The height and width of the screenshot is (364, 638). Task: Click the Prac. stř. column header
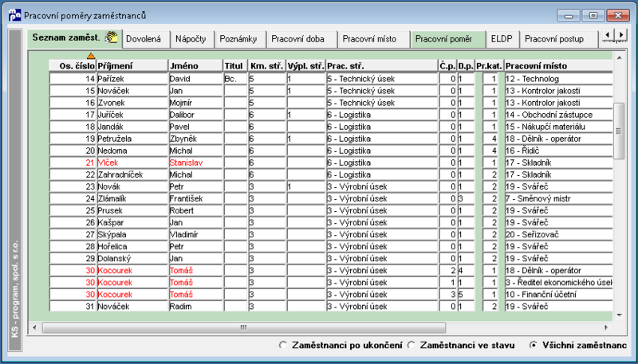tap(382, 66)
